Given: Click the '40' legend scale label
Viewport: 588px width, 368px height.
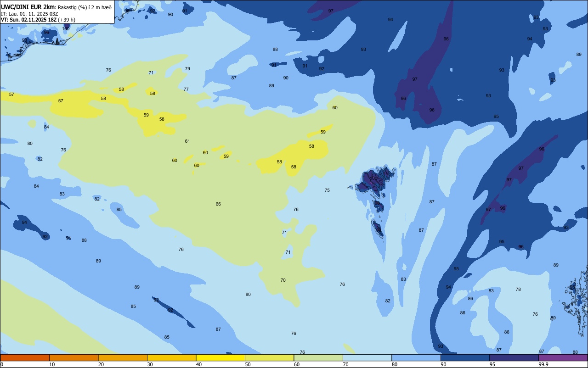Looking at the screenshot, I should pyautogui.click(x=199, y=364).
